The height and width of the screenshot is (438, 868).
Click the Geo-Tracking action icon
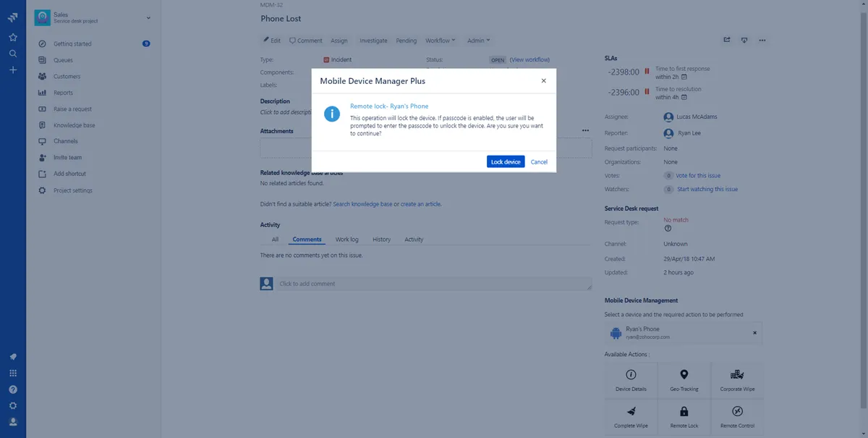click(x=684, y=374)
